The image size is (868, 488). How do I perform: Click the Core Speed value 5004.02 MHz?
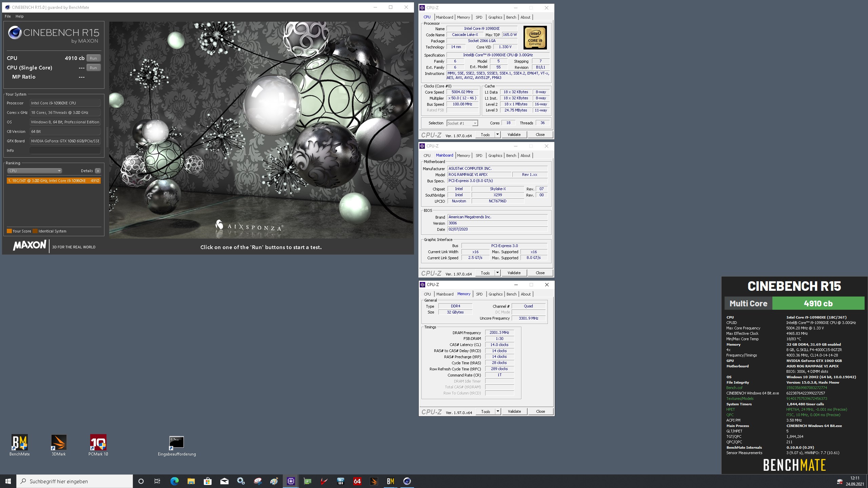click(462, 92)
